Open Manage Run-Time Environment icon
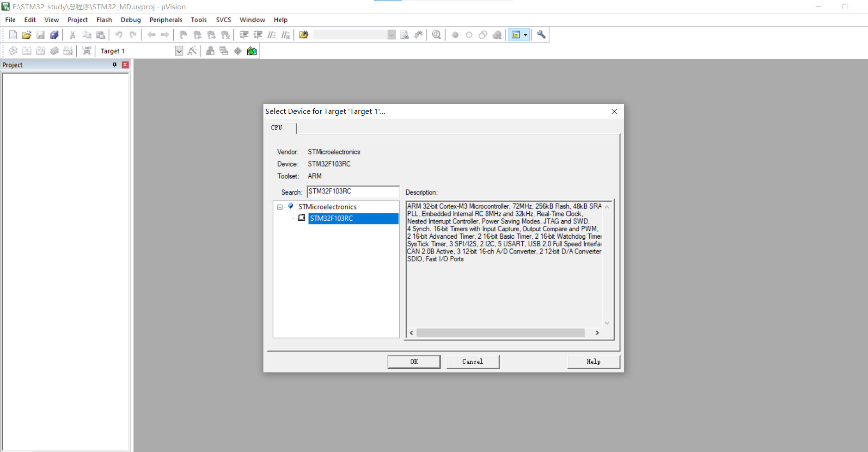The height and width of the screenshot is (452, 868). pyautogui.click(x=238, y=51)
